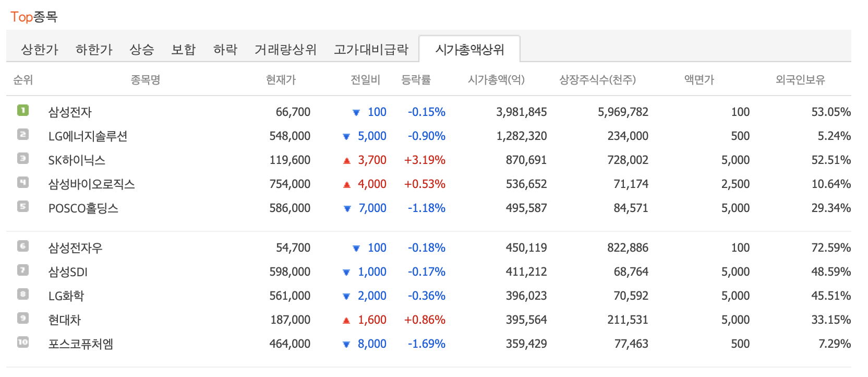
Task: Click POSCO홀딩스 change amount 7,000
Action: pos(372,208)
